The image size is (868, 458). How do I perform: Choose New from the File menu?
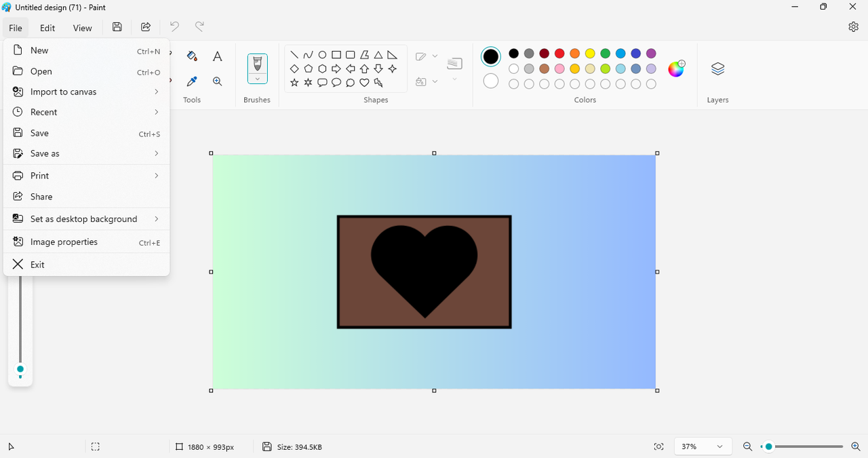click(87, 50)
